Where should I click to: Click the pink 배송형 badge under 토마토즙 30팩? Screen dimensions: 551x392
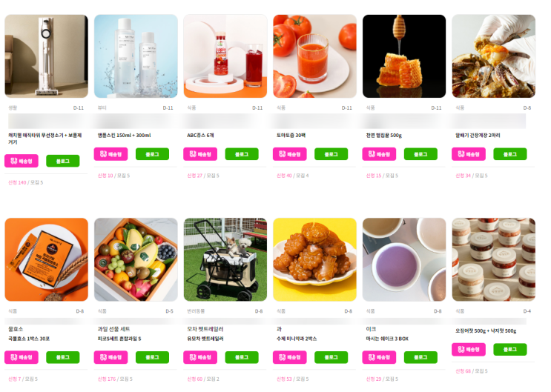[289, 154]
